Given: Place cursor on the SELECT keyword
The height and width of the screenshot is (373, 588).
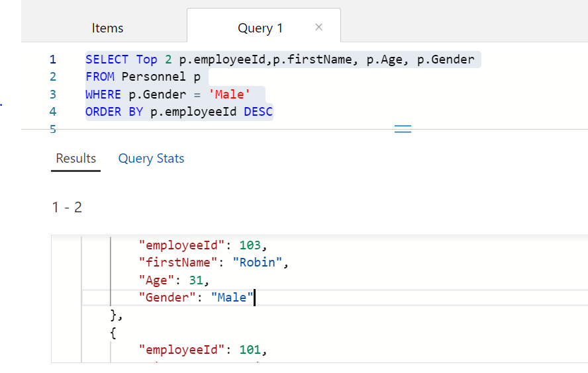Looking at the screenshot, I should click(107, 60).
